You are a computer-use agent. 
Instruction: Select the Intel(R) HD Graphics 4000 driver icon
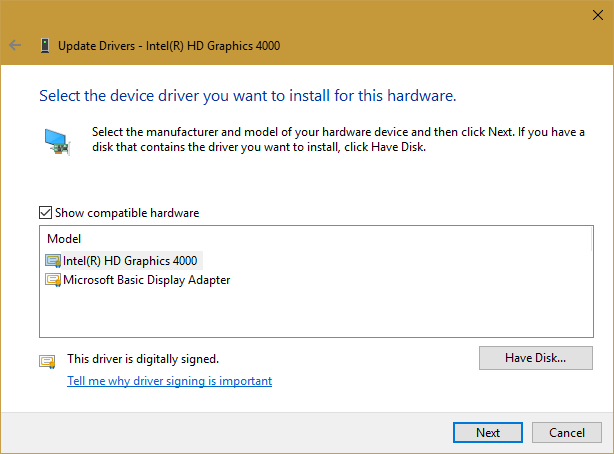[53, 260]
